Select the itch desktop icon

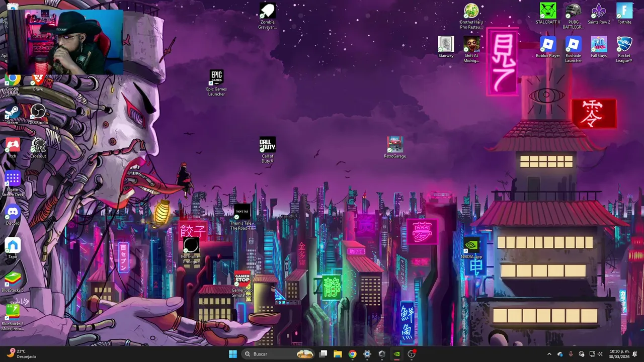[12, 147]
